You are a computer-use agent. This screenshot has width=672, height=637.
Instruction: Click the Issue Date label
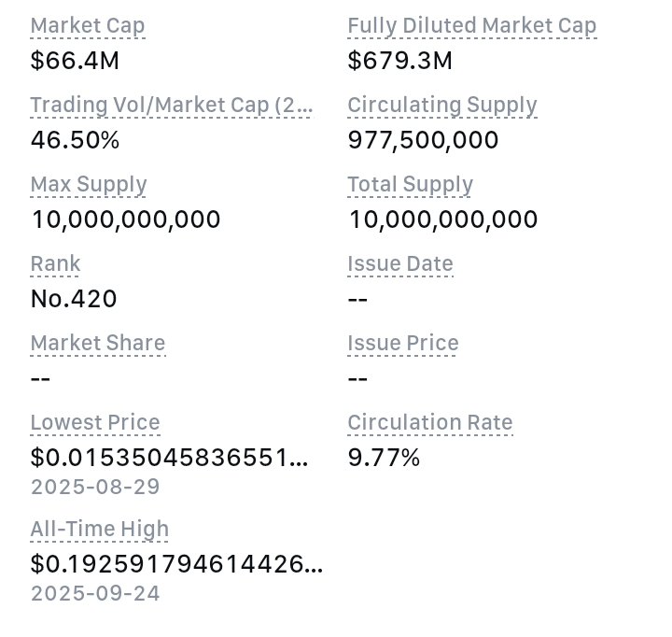[x=399, y=264]
